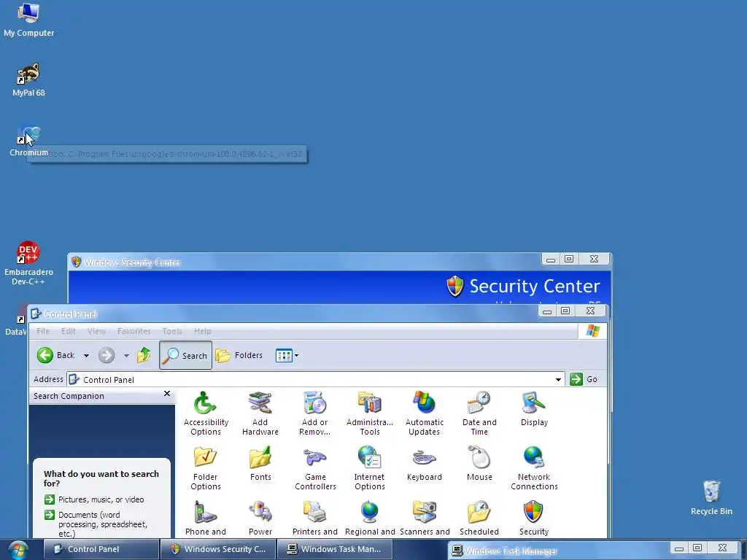The height and width of the screenshot is (560, 747).
Task: Open Regional and Language icon
Action: click(x=370, y=518)
